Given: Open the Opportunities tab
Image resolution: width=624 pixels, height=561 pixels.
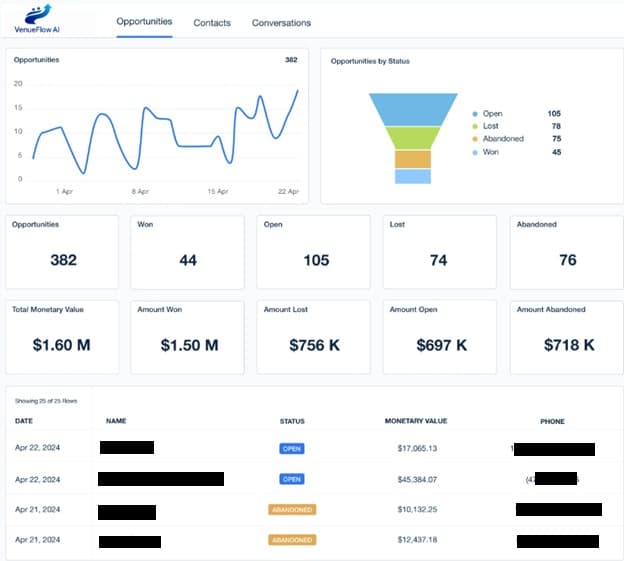Looking at the screenshot, I should pyautogui.click(x=144, y=21).
